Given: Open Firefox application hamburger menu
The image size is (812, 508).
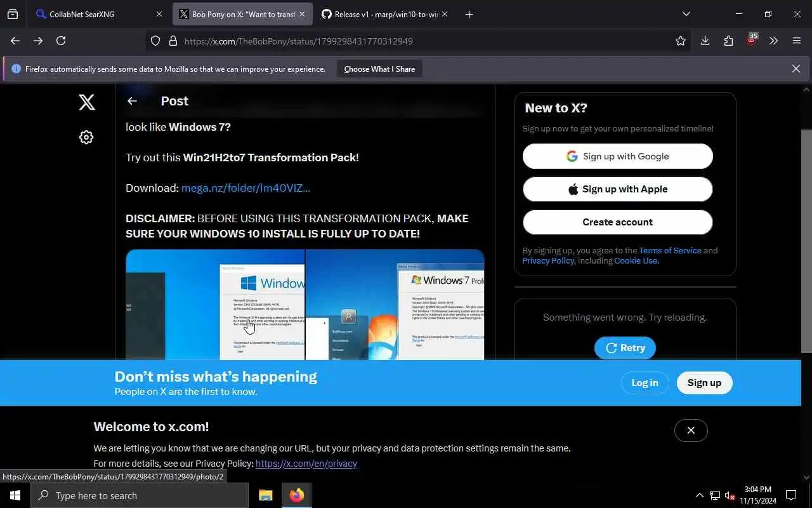Looking at the screenshot, I should (797, 41).
